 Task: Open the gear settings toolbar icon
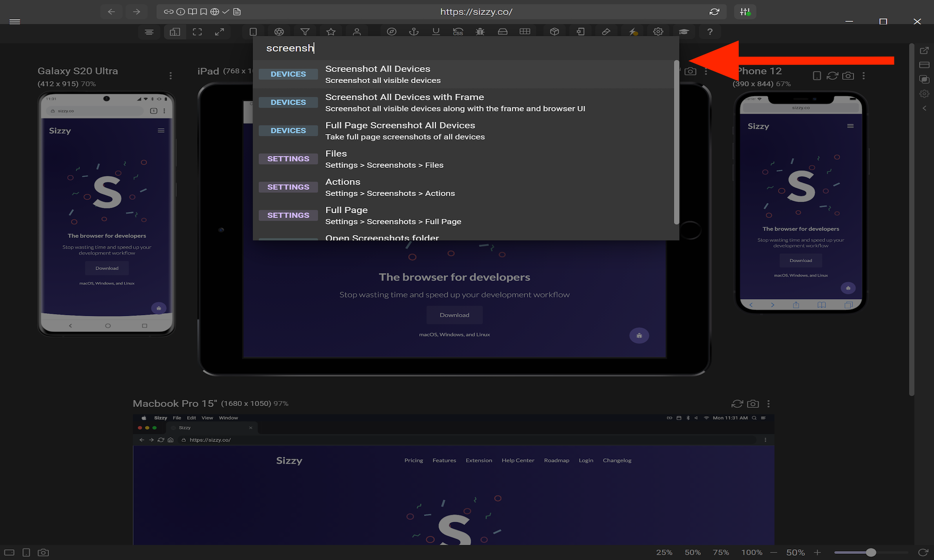pos(658,32)
